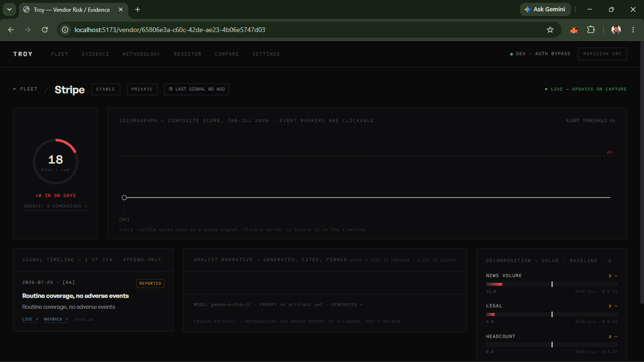Open the Extensions puzzle icon
This screenshot has height=362, width=644.
591,30
